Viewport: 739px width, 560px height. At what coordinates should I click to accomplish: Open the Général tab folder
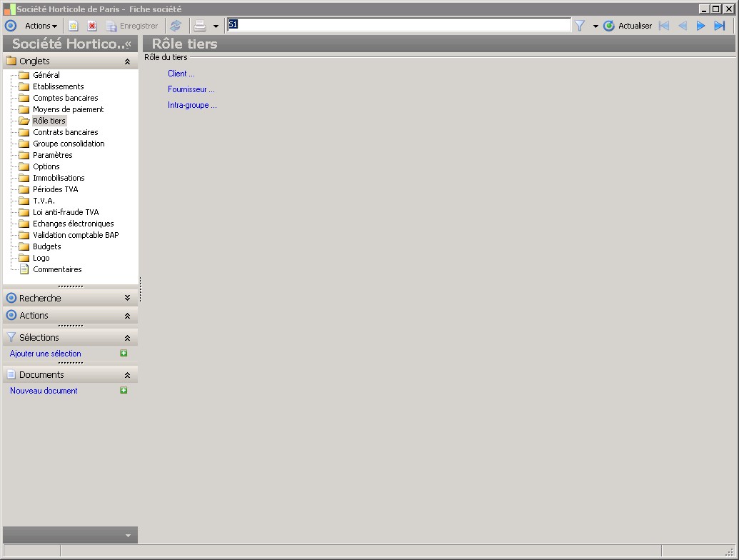point(46,75)
